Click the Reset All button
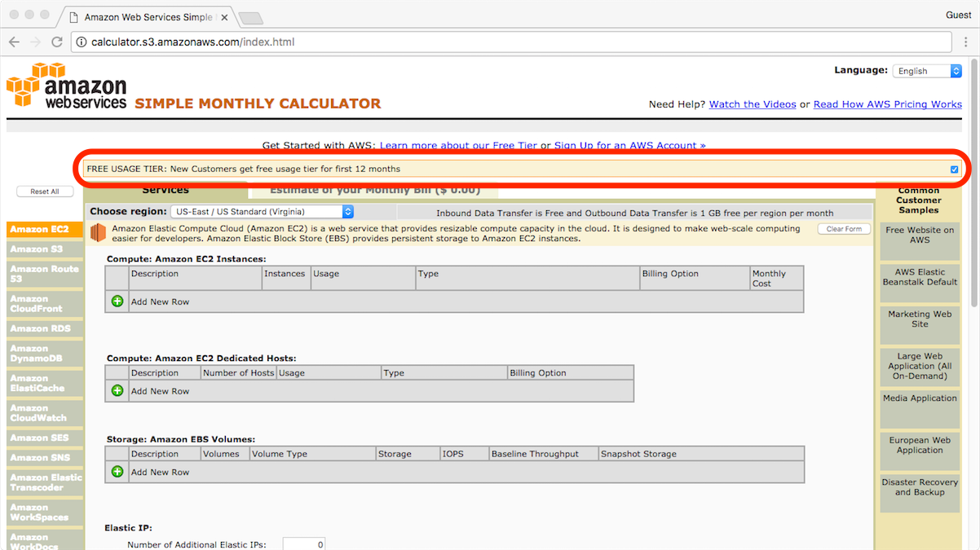Viewport: 980px width, 550px height. coord(45,191)
